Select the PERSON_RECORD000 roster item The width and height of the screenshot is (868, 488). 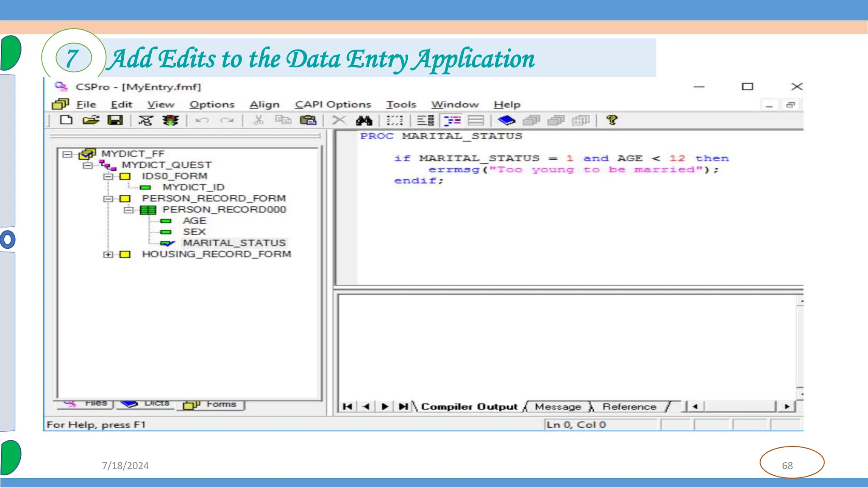coord(224,210)
